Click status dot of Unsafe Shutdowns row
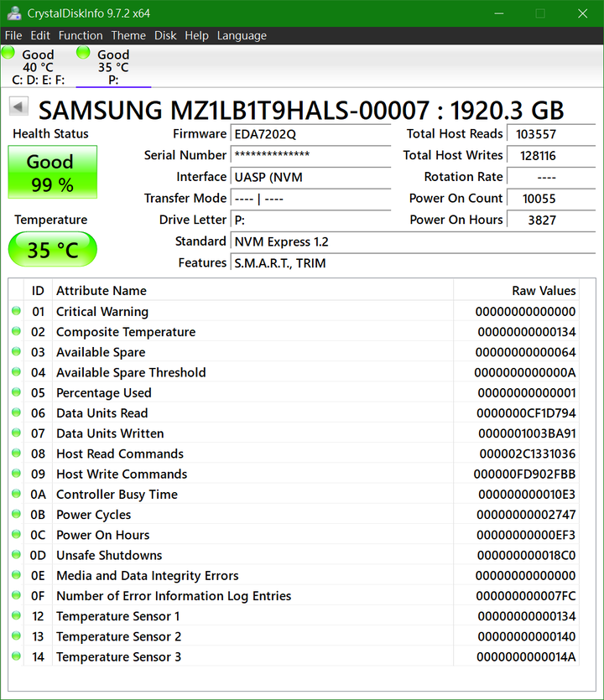The image size is (604, 700). [17, 554]
